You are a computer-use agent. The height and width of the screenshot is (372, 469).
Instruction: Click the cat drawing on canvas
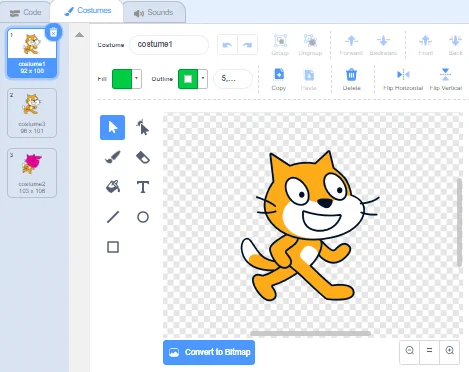coord(310,227)
